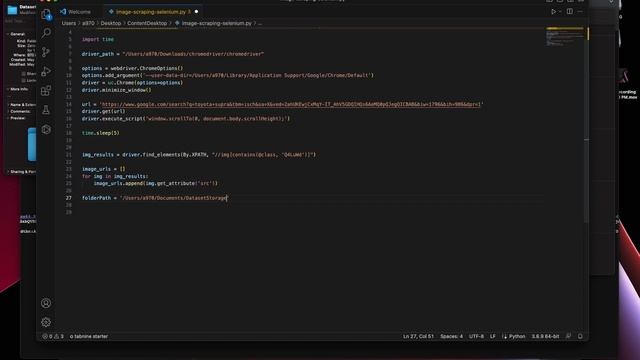Toggle Locked checkbox in info window

tap(24, 80)
